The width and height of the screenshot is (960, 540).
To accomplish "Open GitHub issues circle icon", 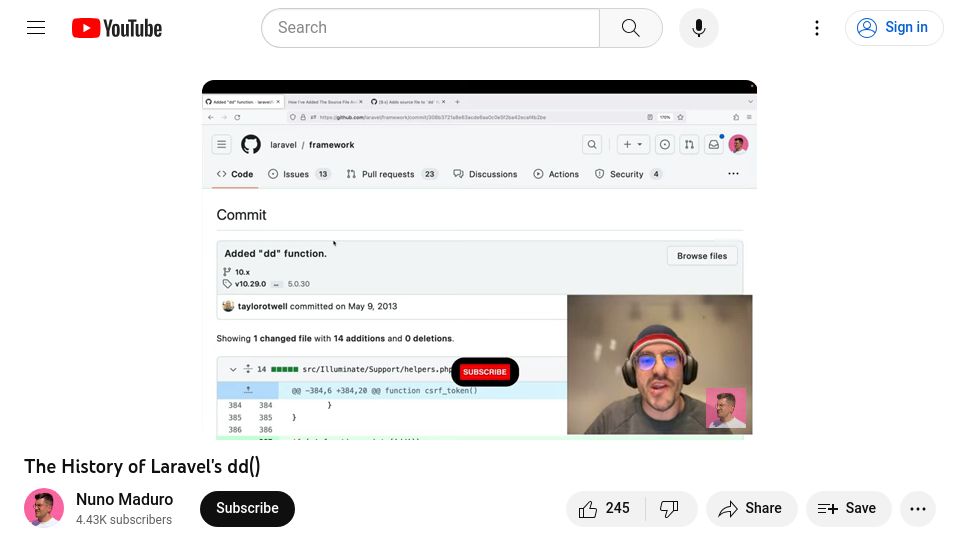I will (x=665, y=144).
